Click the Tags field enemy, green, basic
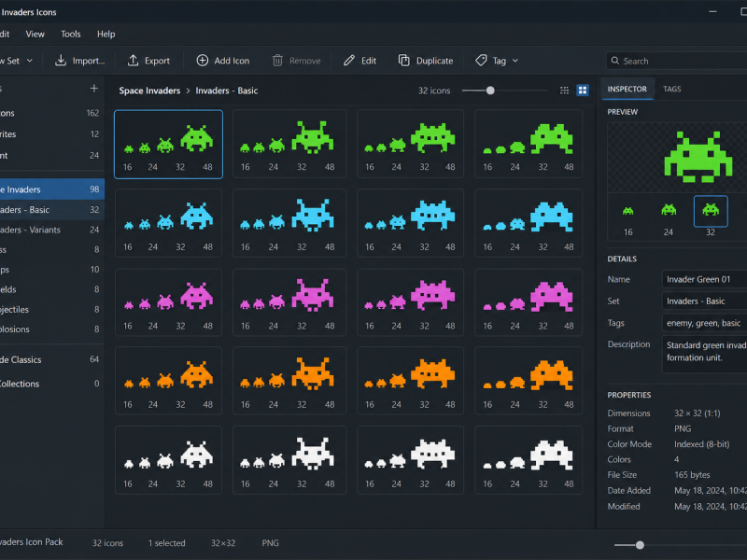 (x=704, y=323)
